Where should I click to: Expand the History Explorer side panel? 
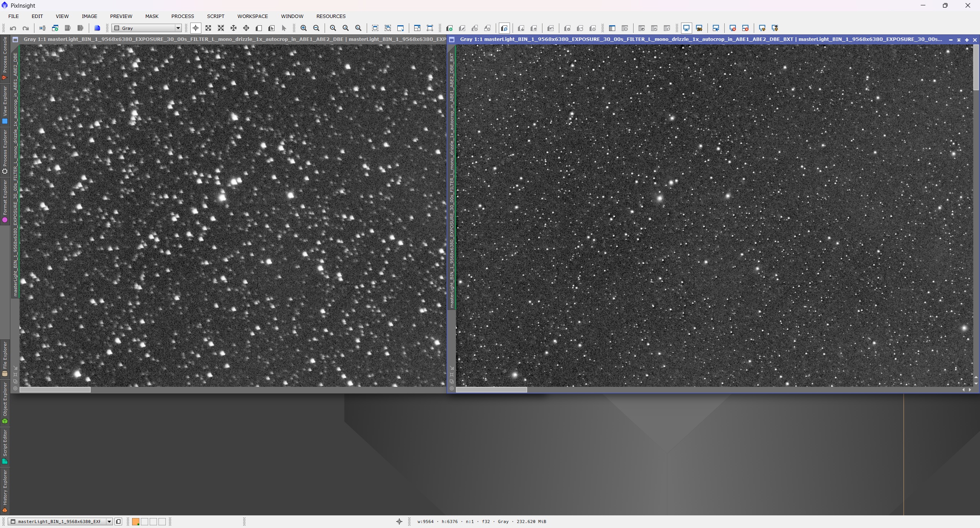(5, 491)
